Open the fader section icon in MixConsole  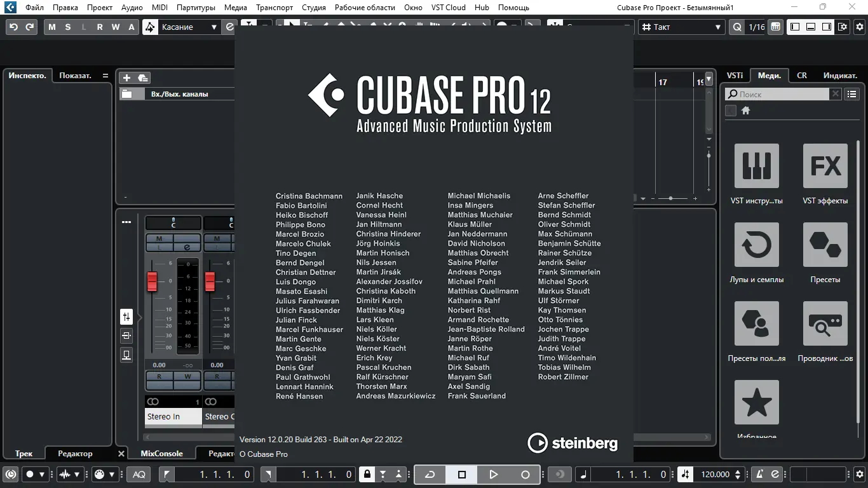point(126,316)
